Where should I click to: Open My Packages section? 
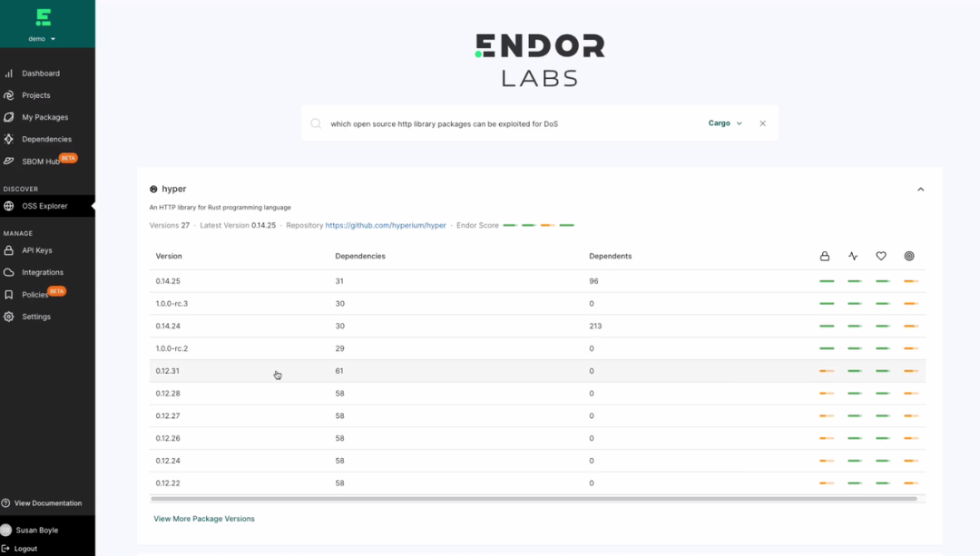[47, 117]
